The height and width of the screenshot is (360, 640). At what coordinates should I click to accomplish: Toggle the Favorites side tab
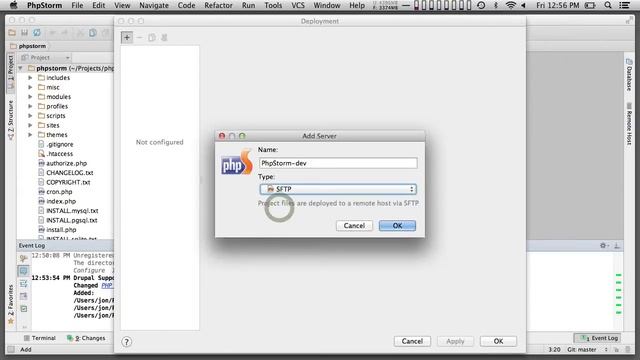[x=11, y=304]
